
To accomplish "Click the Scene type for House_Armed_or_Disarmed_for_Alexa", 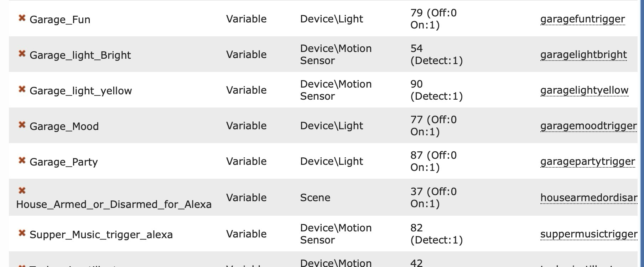I will 315,198.
